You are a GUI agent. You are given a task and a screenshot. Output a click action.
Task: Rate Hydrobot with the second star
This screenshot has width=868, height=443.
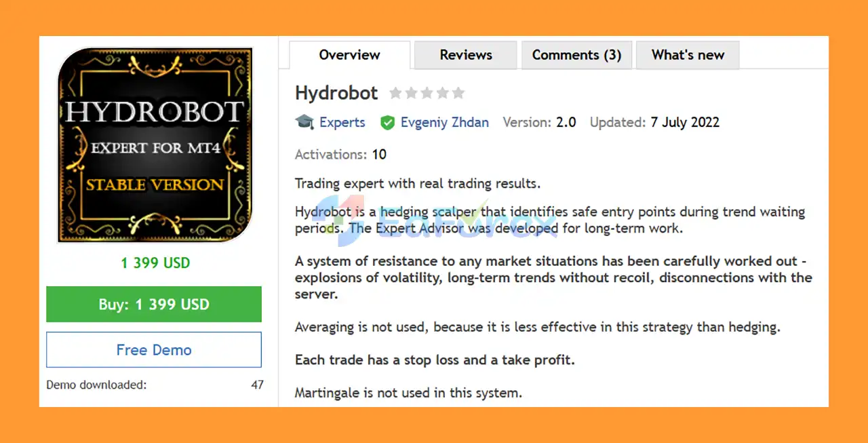click(411, 93)
